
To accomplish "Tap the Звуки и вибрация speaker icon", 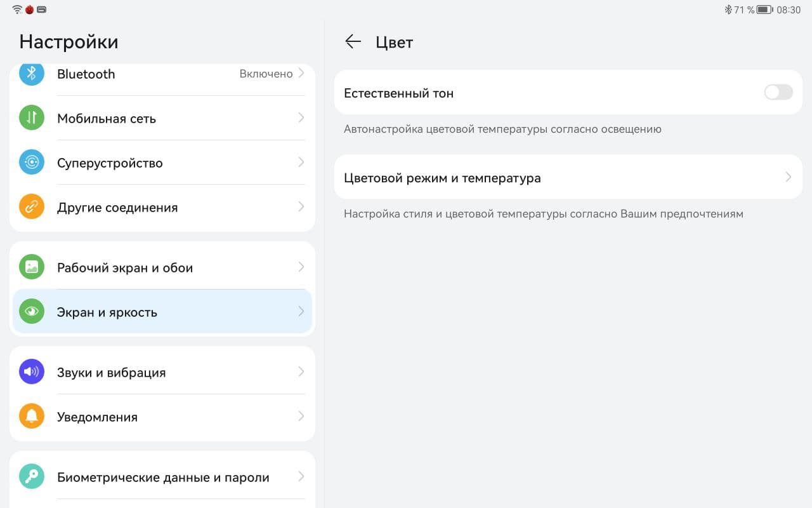I will click(x=32, y=372).
